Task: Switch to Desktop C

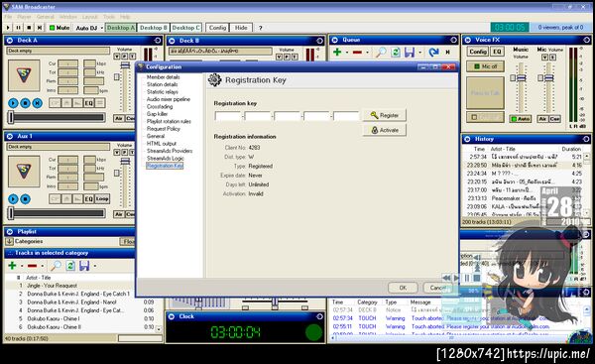Action: [x=186, y=28]
